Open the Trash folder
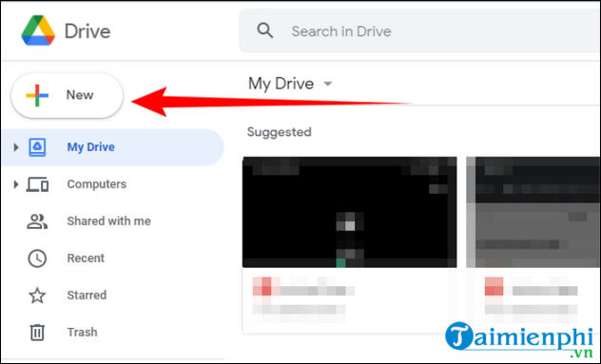The image size is (601, 364). [82, 333]
